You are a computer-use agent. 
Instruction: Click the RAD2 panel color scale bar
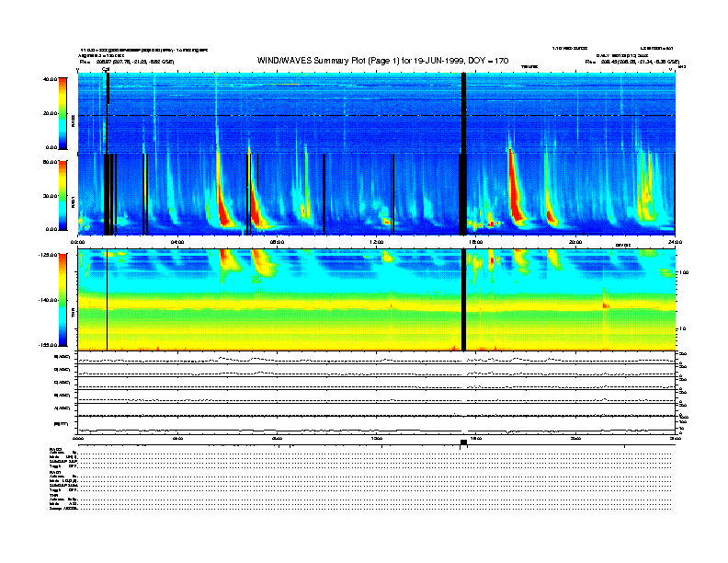tap(63, 113)
